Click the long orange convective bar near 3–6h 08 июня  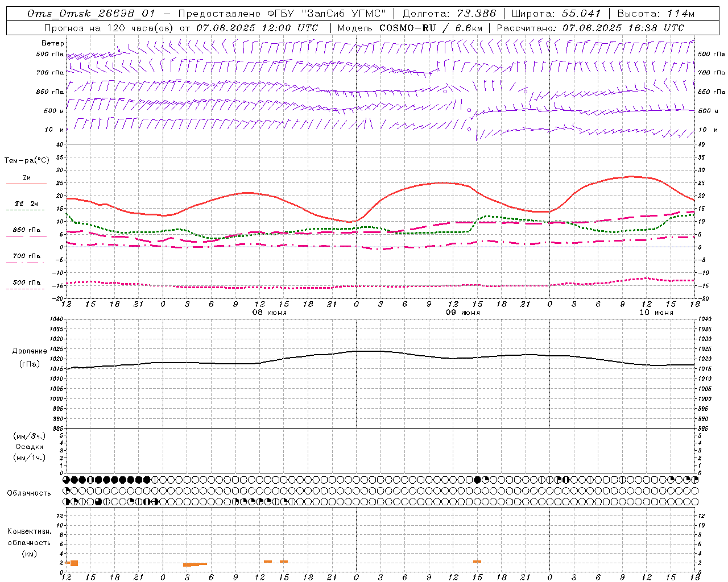195,564
